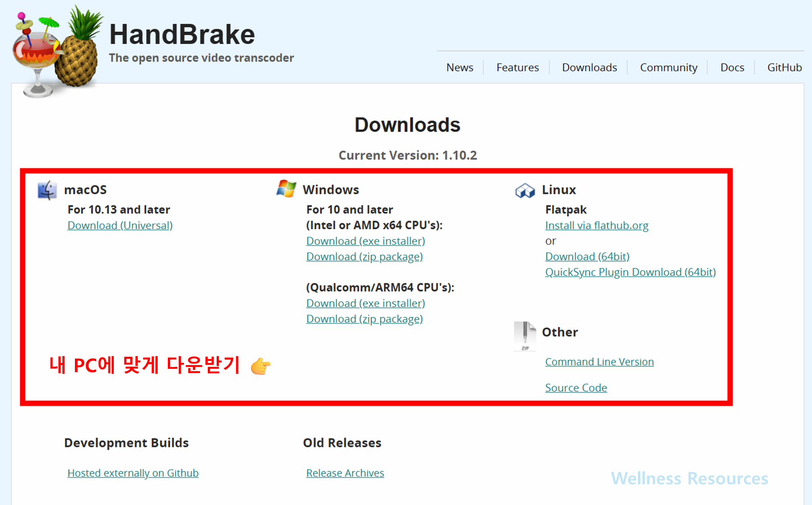Open Hosted externally on Github link
This screenshot has height=505, width=812.
pyautogui.click(x=133, y=473)
